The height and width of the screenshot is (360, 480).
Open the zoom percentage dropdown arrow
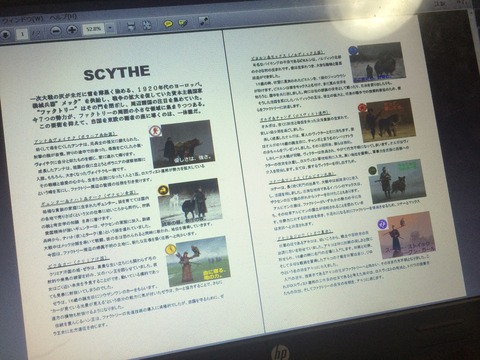[110, 28]
